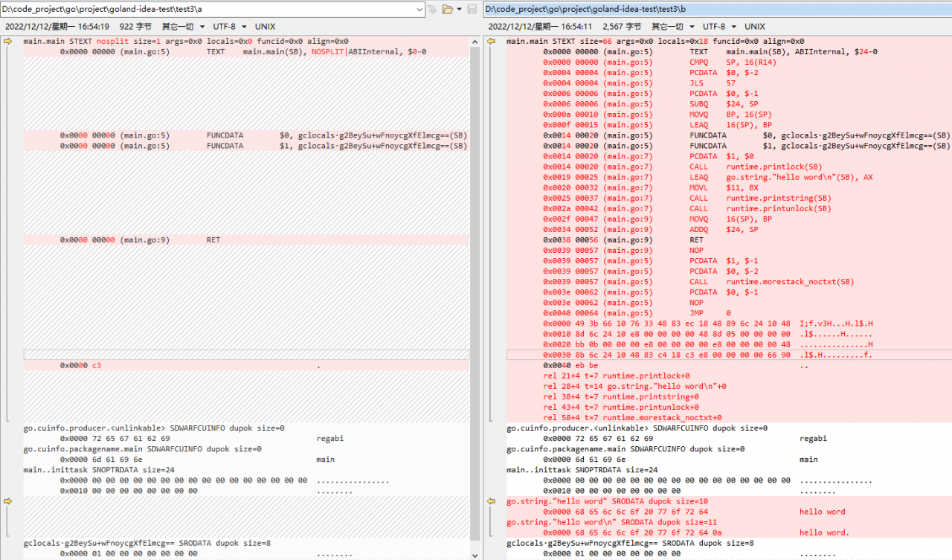
Task: Select left line with NOSPLIT|ABIInternal, $0-0
Action: click(245, 52)
